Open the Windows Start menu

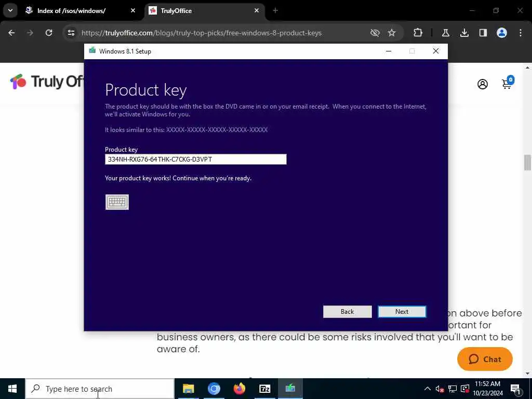coord(12,389)
